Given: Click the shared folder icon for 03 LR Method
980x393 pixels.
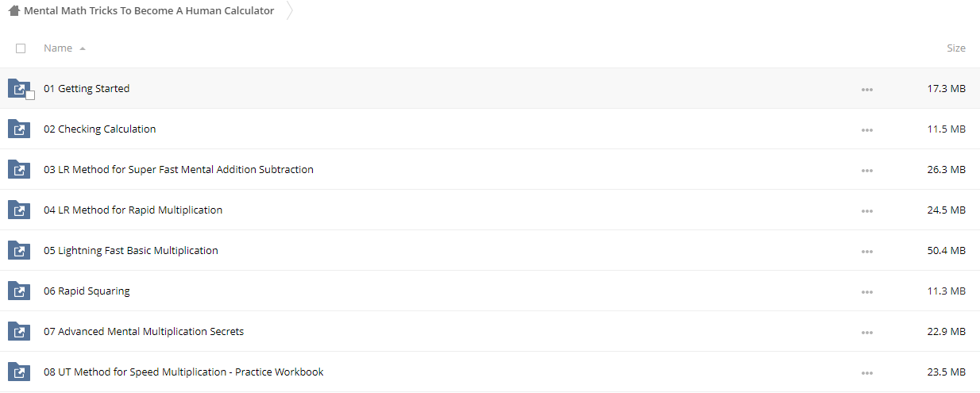Looking at the screenshot, I should pyautogui.click(x=19, y=169).
